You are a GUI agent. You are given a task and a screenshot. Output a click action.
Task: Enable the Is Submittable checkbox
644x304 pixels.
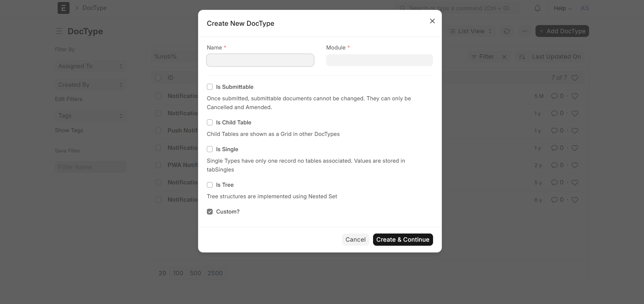(210, 87)
